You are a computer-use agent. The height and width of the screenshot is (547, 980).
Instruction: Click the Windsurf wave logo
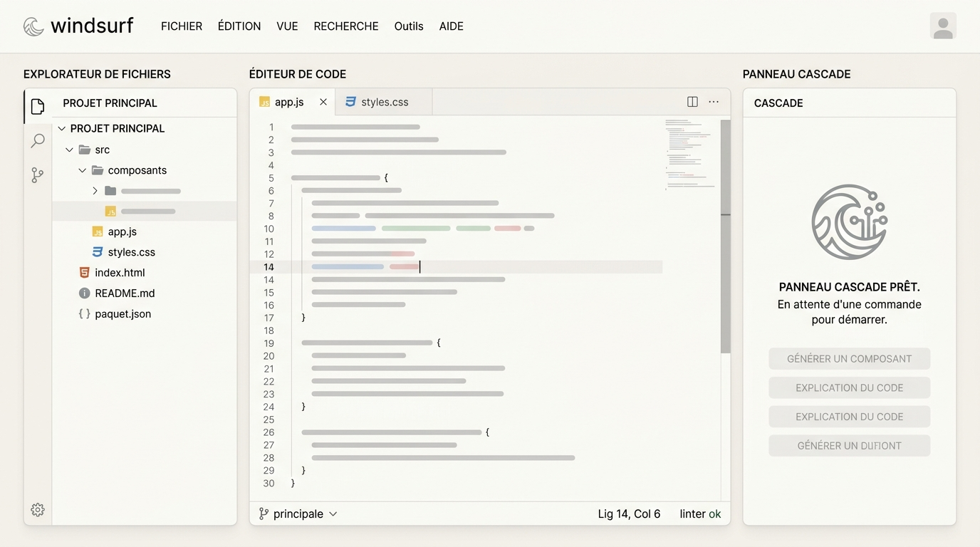coord(33,26)
